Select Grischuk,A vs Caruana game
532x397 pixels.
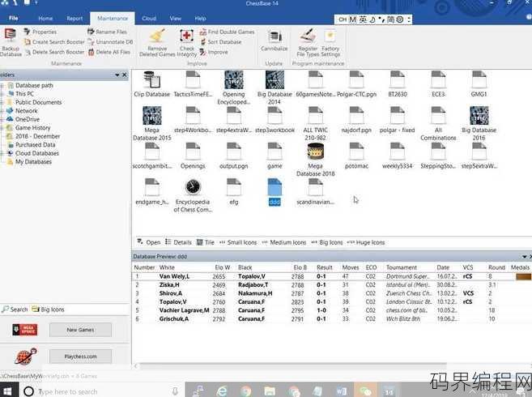(x=331, y=319)
